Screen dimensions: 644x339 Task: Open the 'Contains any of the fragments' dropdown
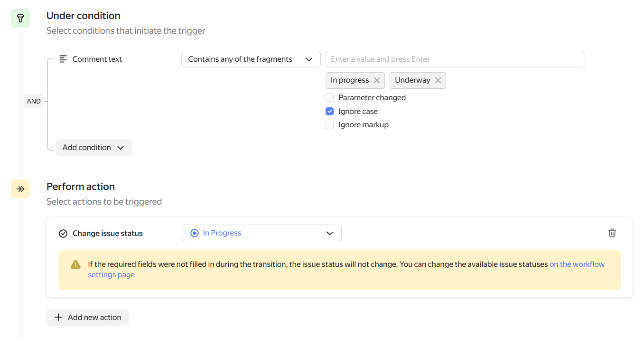tap(251, 59)
